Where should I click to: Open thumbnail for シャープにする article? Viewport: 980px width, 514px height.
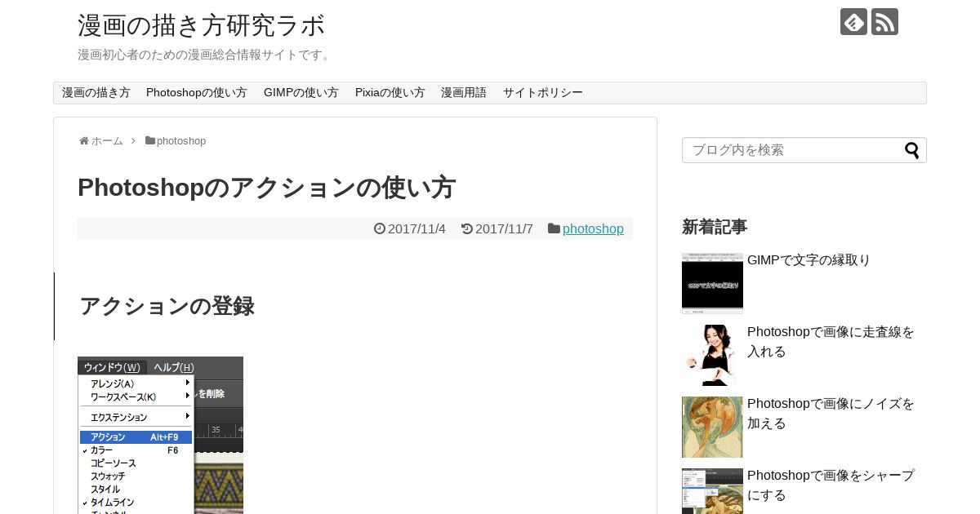[712, 491]
